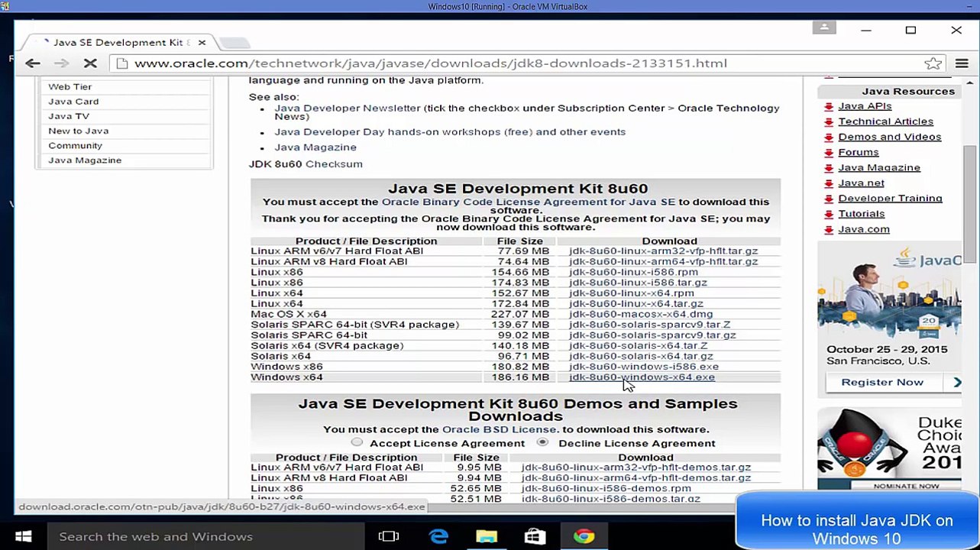The image size is (980, 550).
Task: Open Task View on the taskbar
Action: click(x=389, y=536)
